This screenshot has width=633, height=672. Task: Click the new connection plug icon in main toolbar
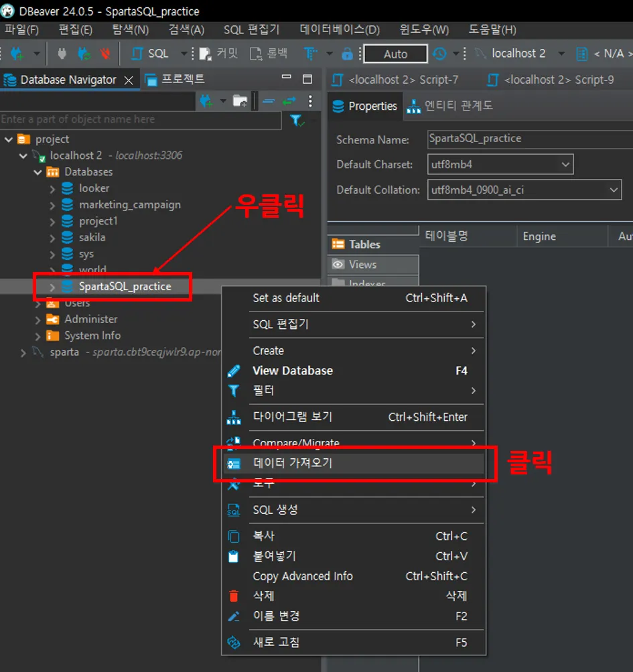[17, 54]
